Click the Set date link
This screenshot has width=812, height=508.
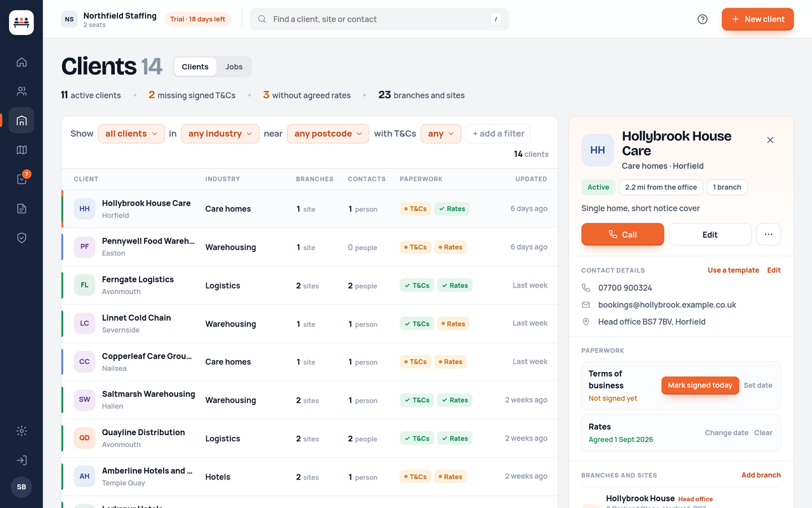758,385
